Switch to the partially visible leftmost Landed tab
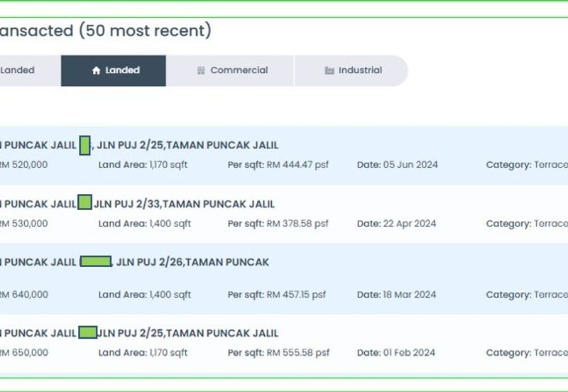568x392 pixels. point(17,70)
